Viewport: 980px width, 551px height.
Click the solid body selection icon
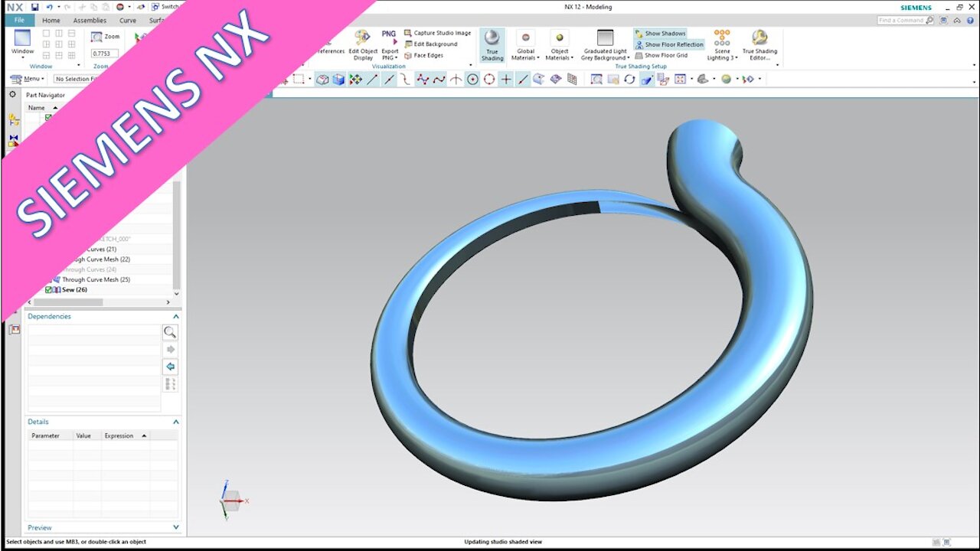point(338,79)
